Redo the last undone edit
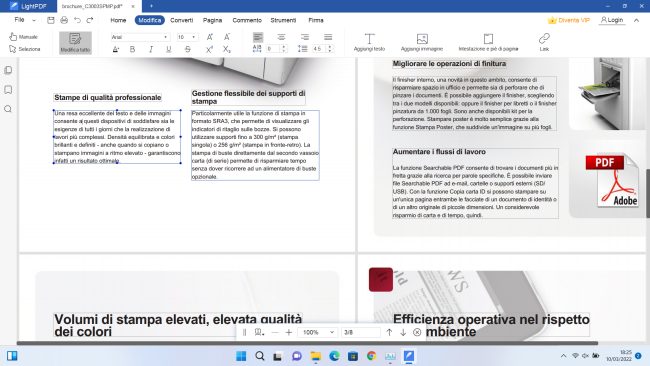Viewport: 650px width, 366px height. click(90, 20)
